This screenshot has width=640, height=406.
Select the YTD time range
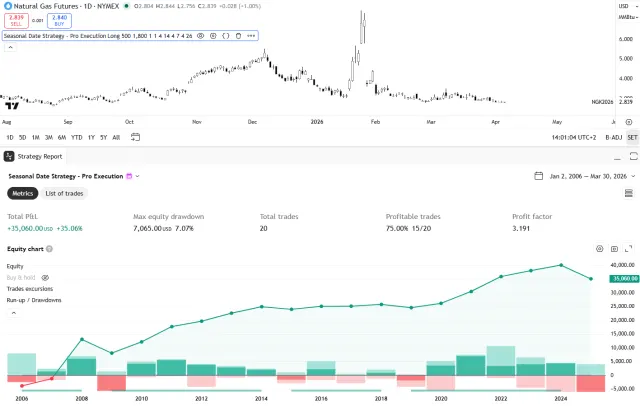tap(77, 138)
